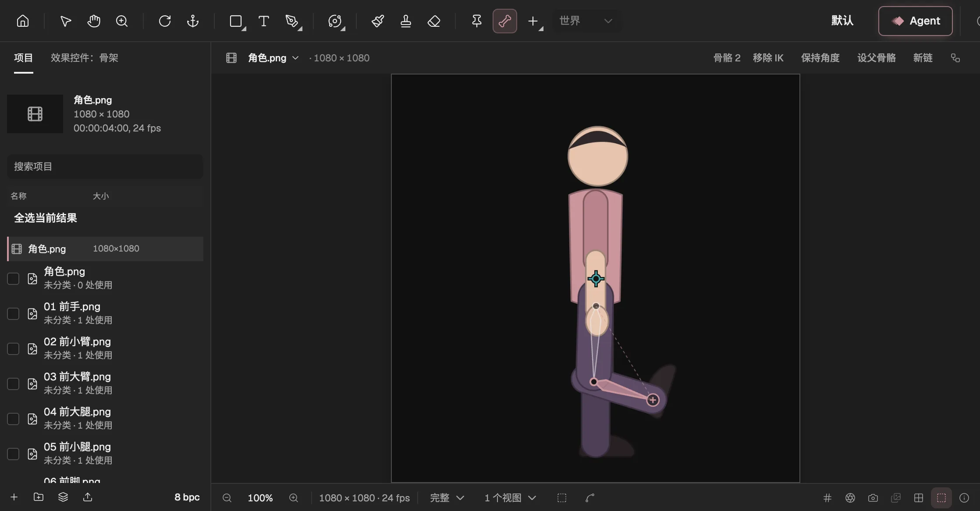Click the snapshot camera icon
The image size is (980, 511).
(873, 498)
